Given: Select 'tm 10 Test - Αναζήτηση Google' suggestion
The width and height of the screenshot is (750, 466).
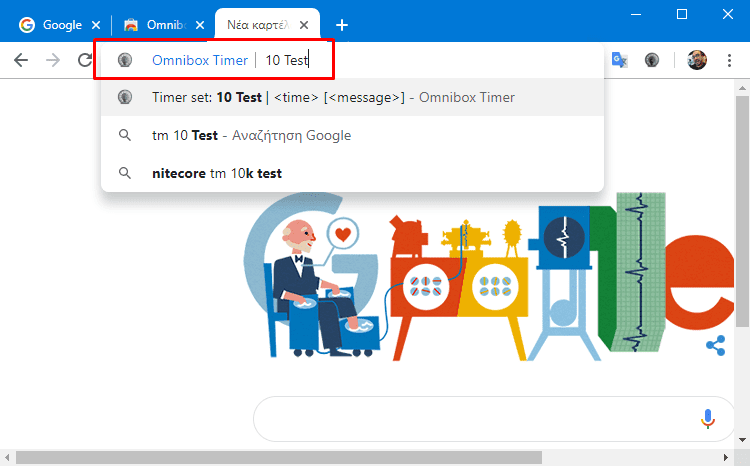Looking at the screenshot, I should tap(353, 135).
